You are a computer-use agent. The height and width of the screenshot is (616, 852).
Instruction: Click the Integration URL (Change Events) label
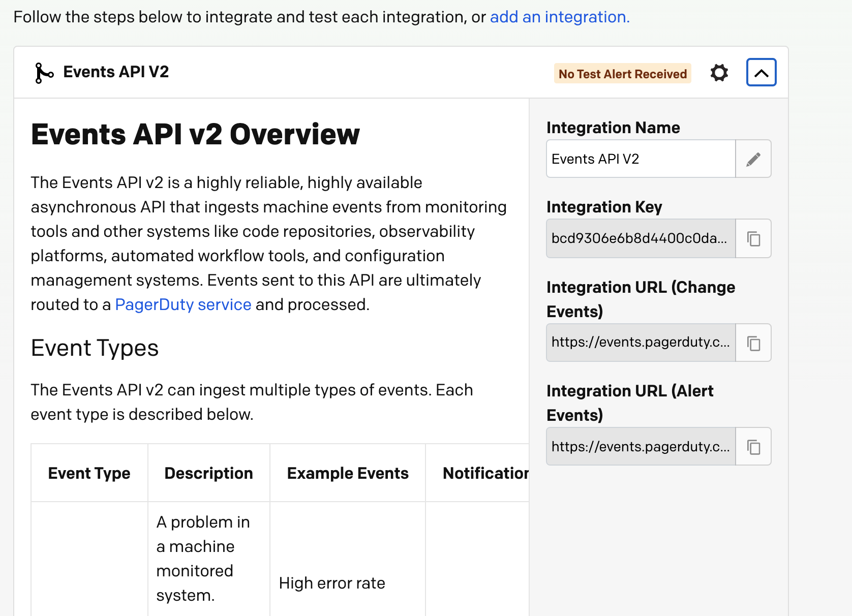(641, 299)
